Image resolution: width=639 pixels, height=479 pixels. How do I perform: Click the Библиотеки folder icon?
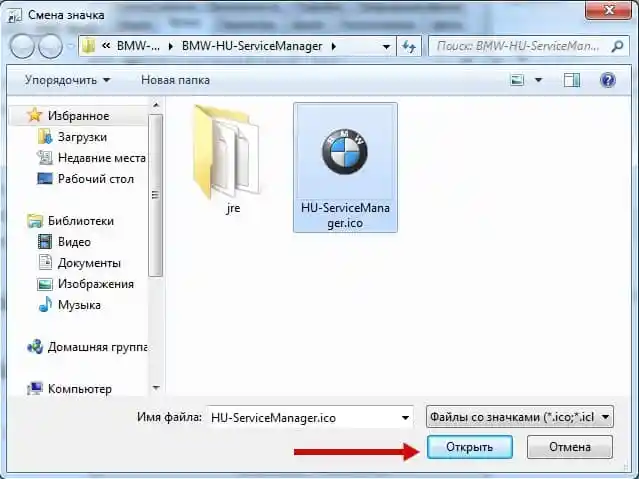(35, 221)
